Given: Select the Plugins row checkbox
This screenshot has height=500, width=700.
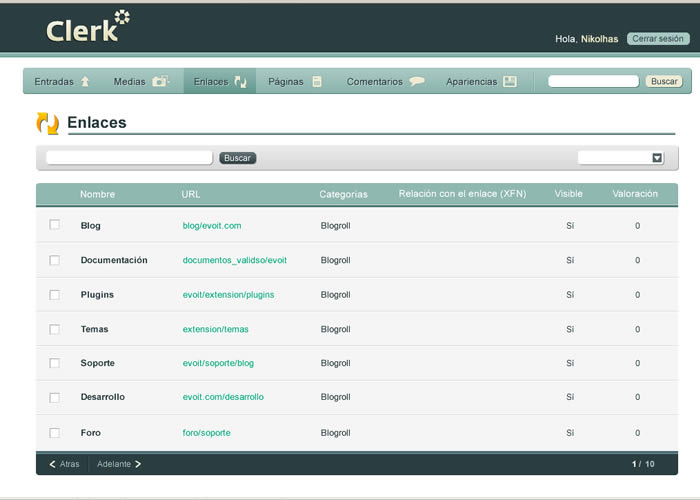Looking at the screenshot, I should click(x=54, y=295).
